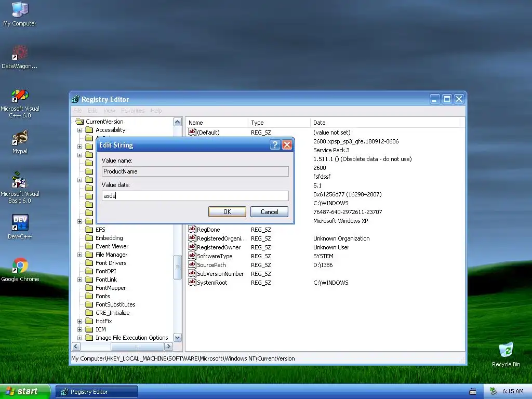Click the tree vertical scrollbar up arrow
The image size is (532, 399).
pos(178,122)
